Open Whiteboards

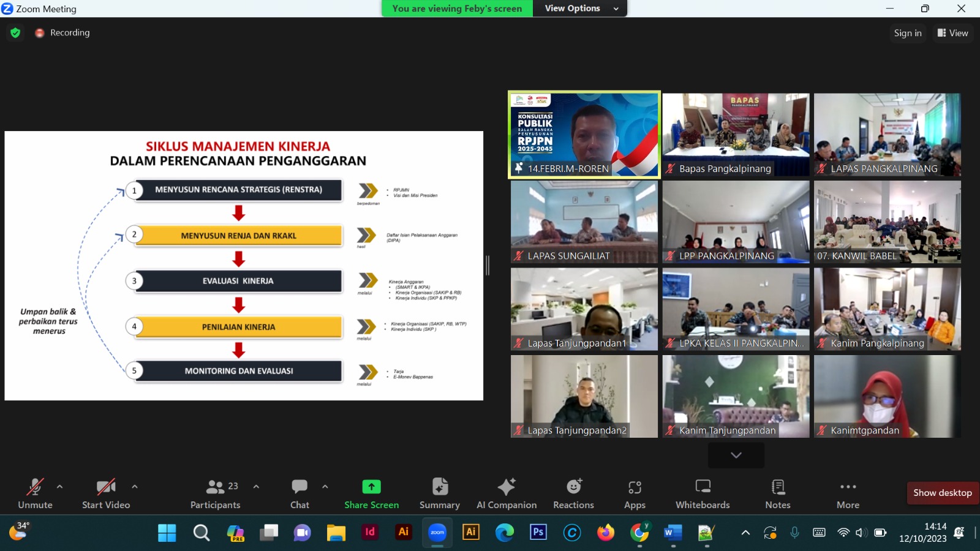pyautogui.click(x=703, y=493)
